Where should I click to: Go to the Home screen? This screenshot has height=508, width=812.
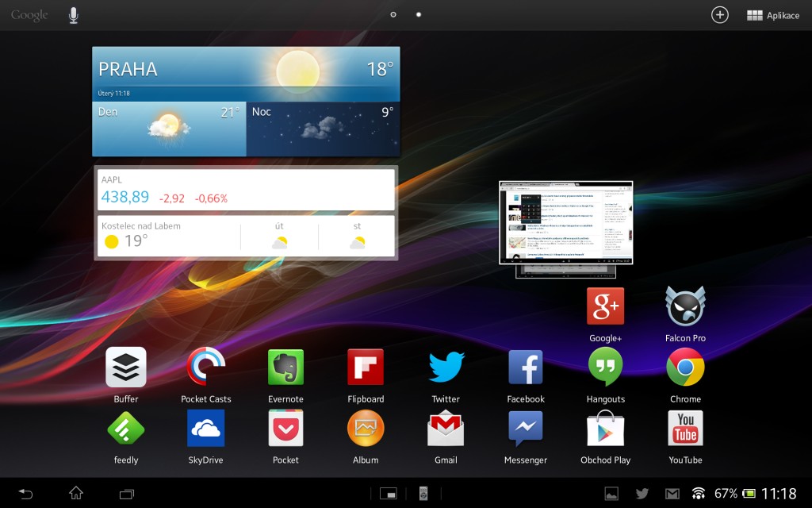[76, 493]
